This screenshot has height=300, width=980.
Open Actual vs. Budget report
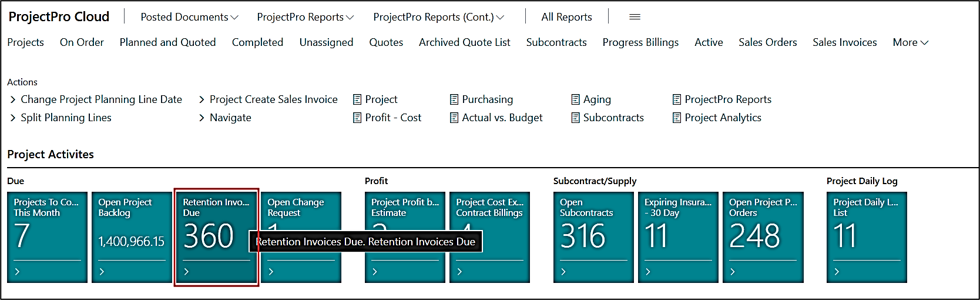(x=496, y=118)
